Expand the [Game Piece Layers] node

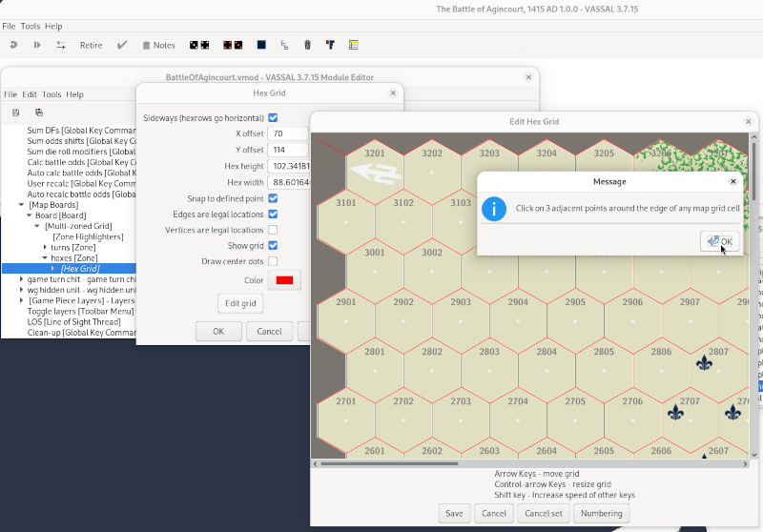tap(21, 300)
